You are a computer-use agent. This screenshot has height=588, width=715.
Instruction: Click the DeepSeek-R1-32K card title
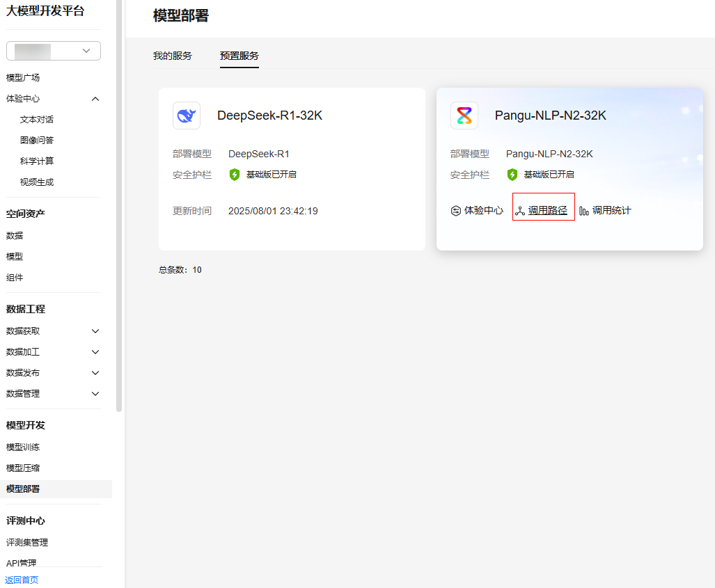coord(269,116)
